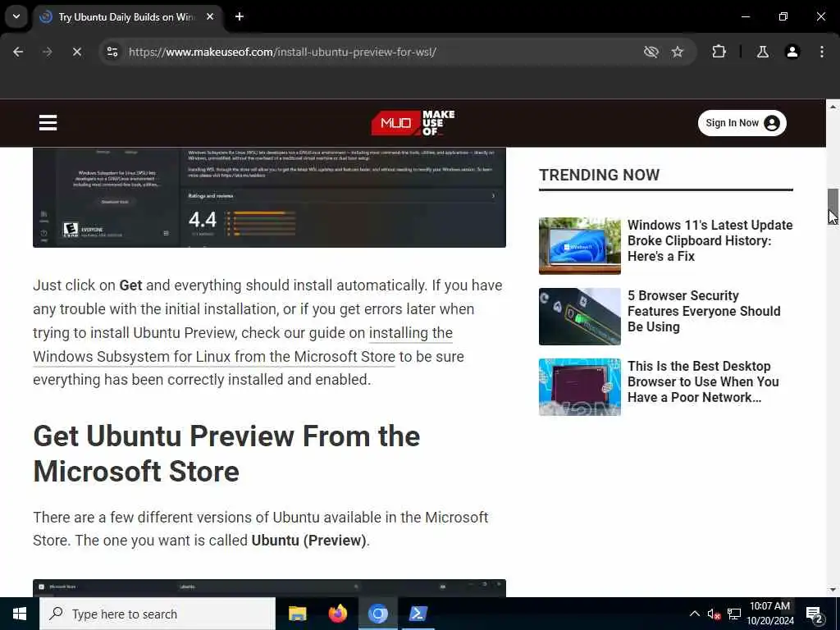Open Windows 11's Latest Update article link
This screenshot has height=630, width=840.
pos(710,240)
